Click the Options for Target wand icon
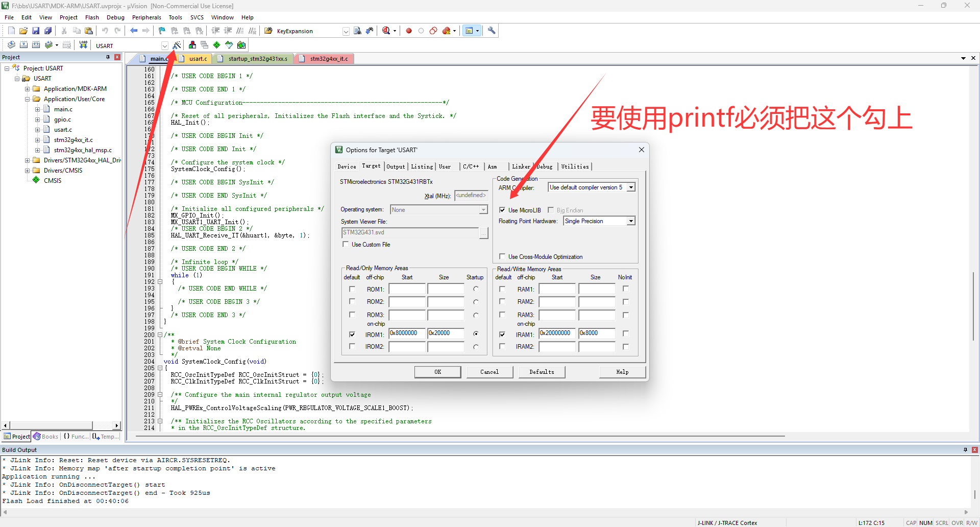Screen dimensions: 980x527 pyautogui.click(x=177, y=45)
